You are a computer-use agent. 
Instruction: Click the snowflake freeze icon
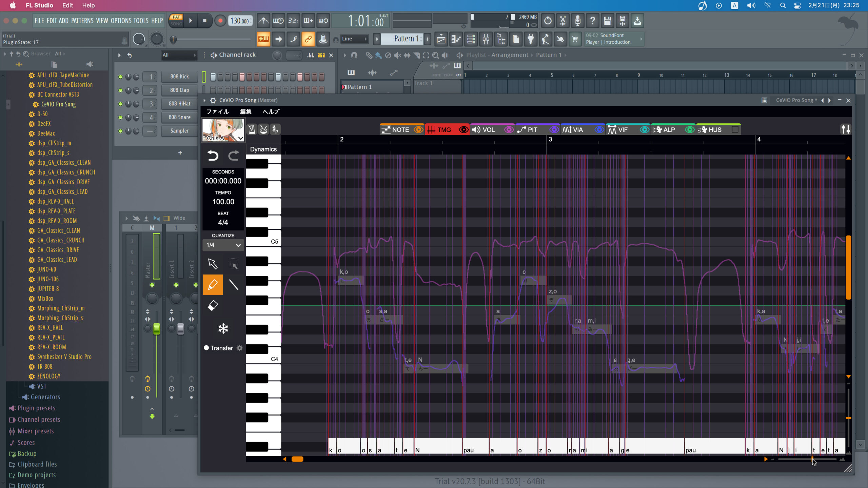[x=223, y=328]
